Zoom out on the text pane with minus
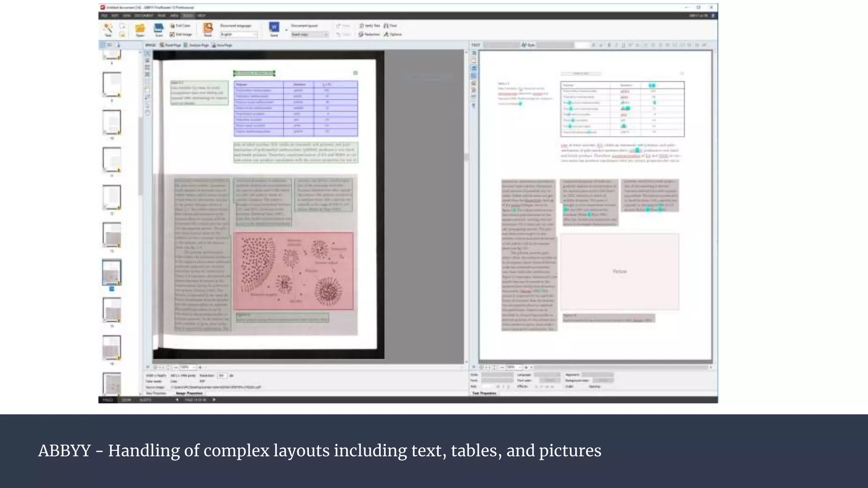Image resolution: width=868 pixels, height=488 pixels. (x=502, y=367)
